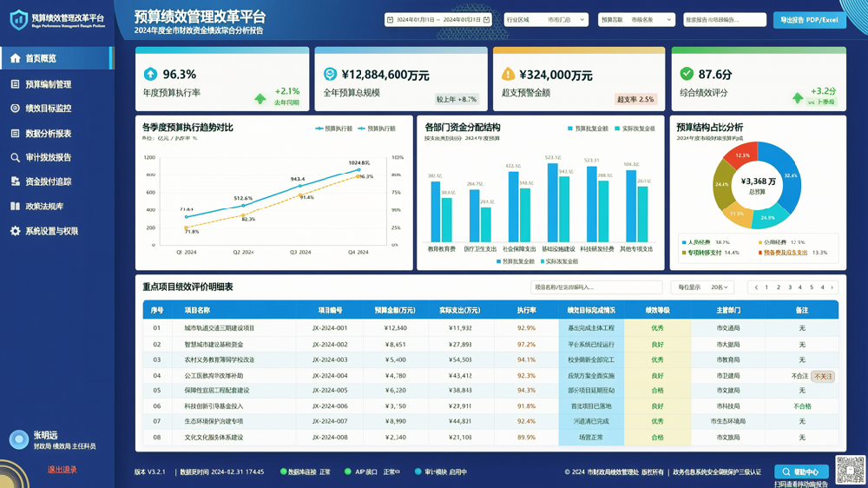Open the 行业区域 dropdown
This screenshot has width=868, height=488.
click(546, 20)
